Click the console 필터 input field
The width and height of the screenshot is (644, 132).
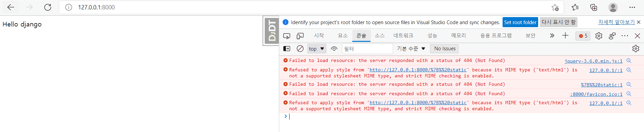(367, 49)
